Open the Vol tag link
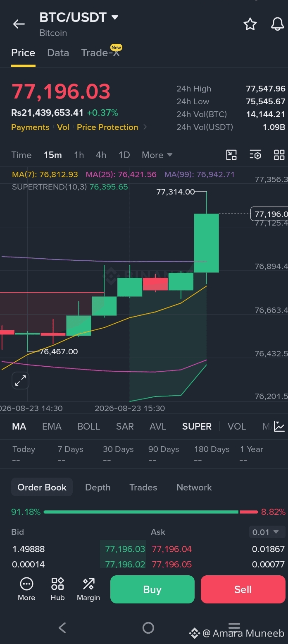This screenshot has height=644, width=288. click(63, 127)
